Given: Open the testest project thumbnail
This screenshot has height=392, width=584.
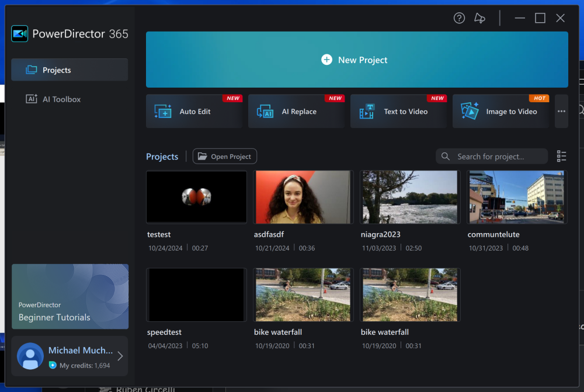Looking at the screenshot, I should click(196, 197).
